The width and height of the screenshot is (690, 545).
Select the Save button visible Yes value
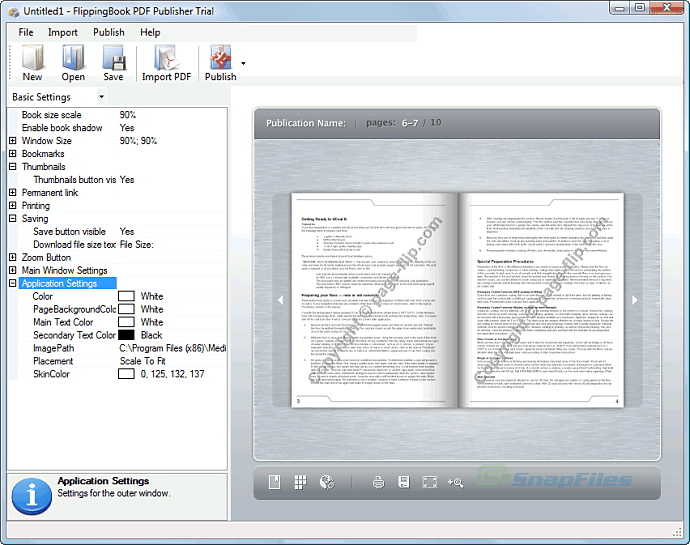coord(127,232)
